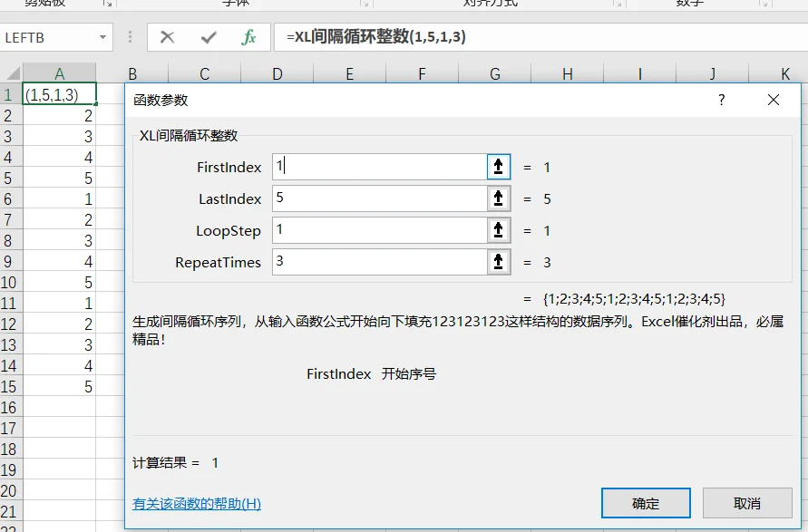808x532 pixels.
Task: Click the LastIndex input field
Action: (380, 198)
